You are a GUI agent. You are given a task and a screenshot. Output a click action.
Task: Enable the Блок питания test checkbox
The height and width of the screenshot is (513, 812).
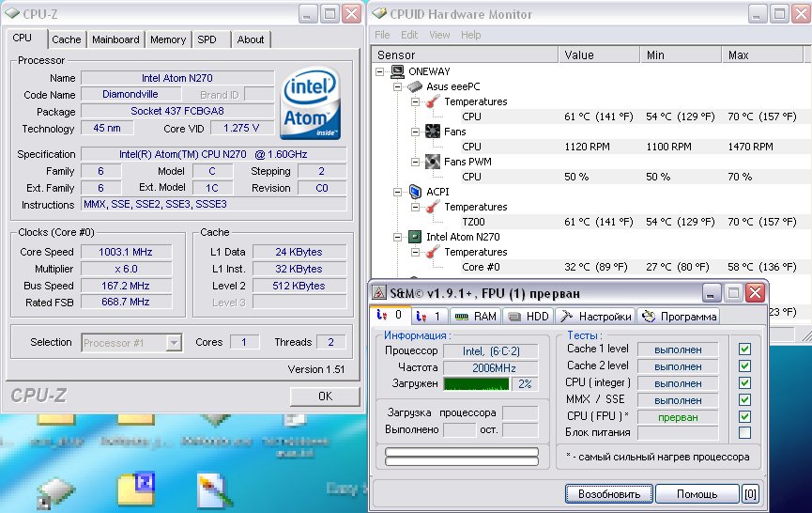tap(744, 433)
